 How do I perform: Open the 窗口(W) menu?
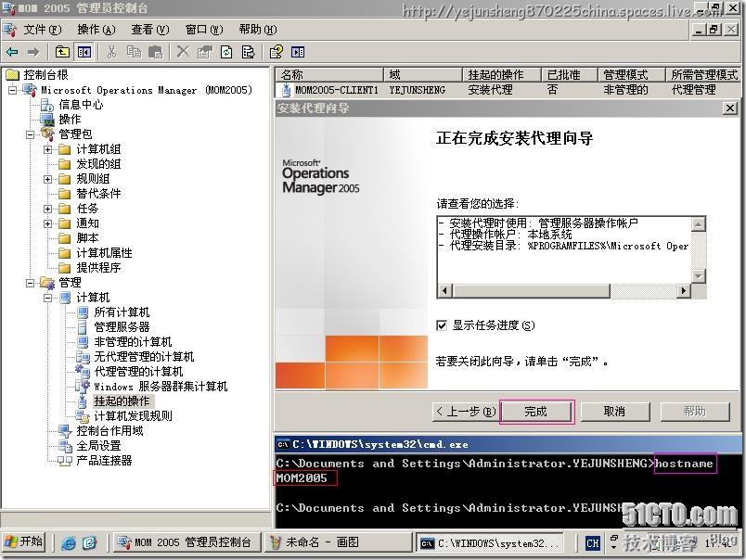[x=204, y=30]
